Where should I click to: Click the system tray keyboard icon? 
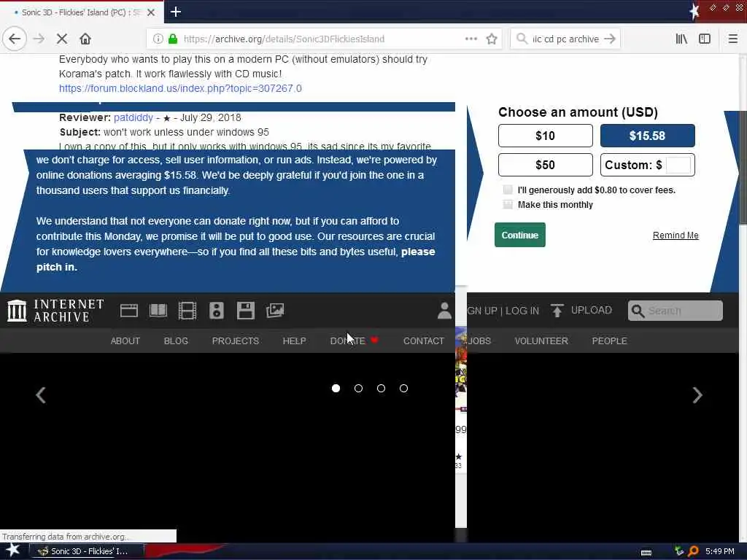pos(646,553)
